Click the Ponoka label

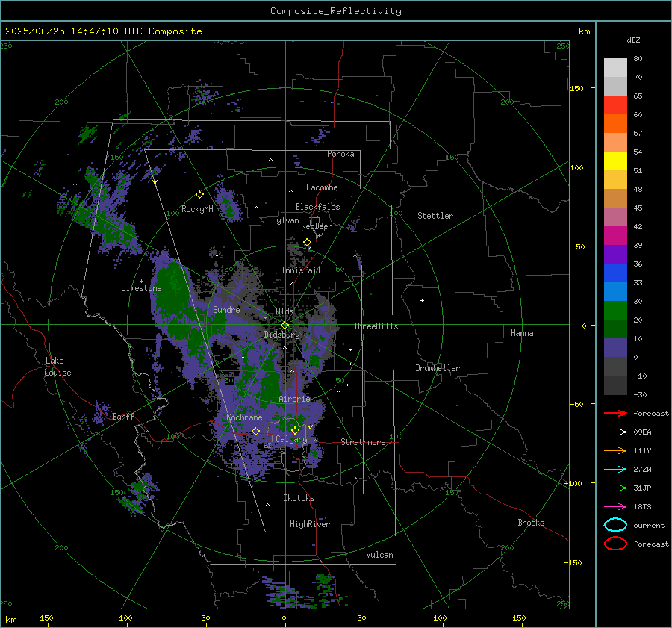click(340, 154)
